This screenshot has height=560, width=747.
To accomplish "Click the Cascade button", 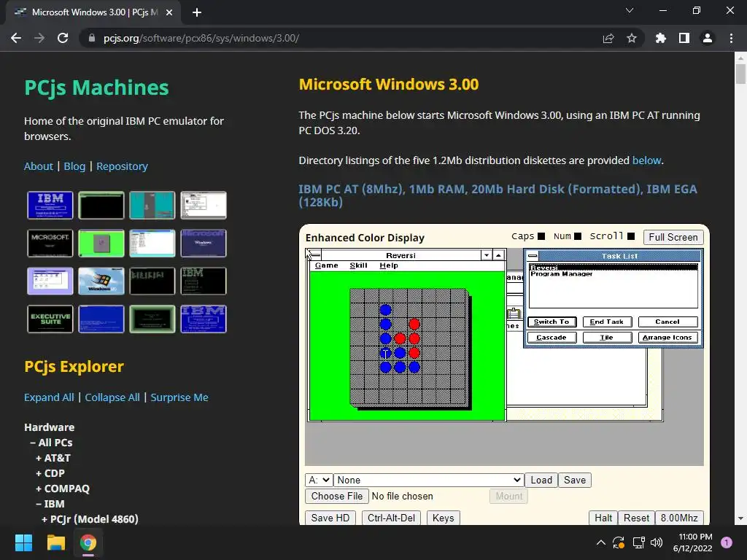I will tap(551, 338).
